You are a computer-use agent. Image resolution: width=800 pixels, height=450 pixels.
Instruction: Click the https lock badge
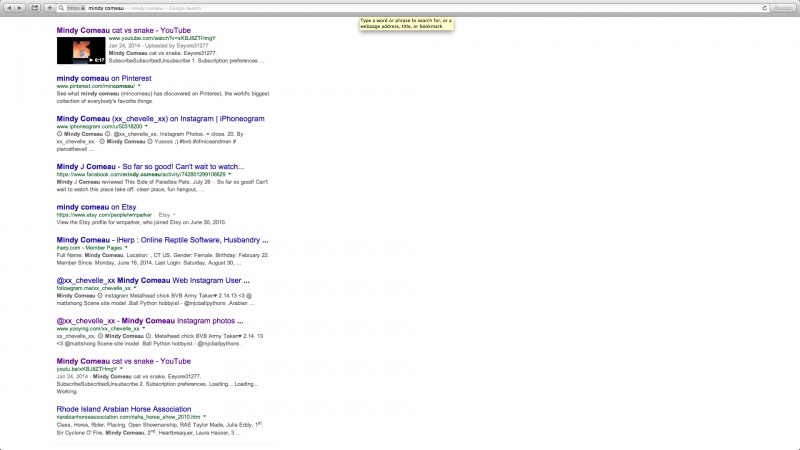click(76, 8)
